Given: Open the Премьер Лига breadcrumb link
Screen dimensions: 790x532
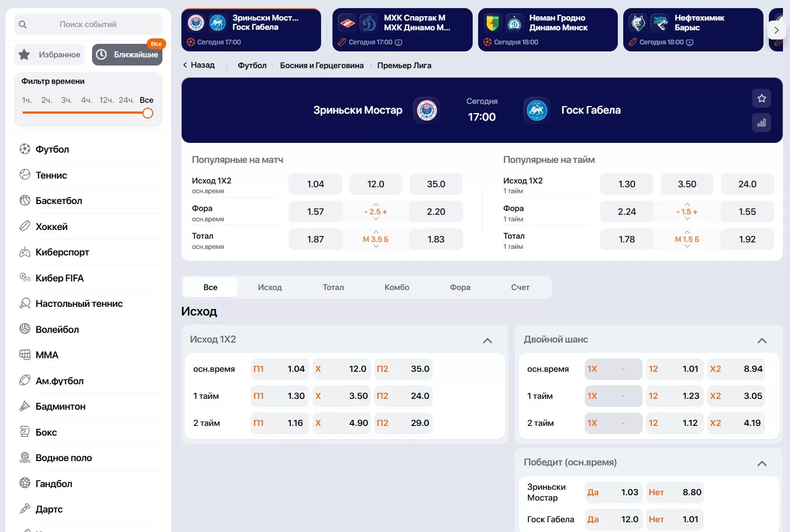Looking at the screenshot, I should pyautogui.click(x=403, y=65).
